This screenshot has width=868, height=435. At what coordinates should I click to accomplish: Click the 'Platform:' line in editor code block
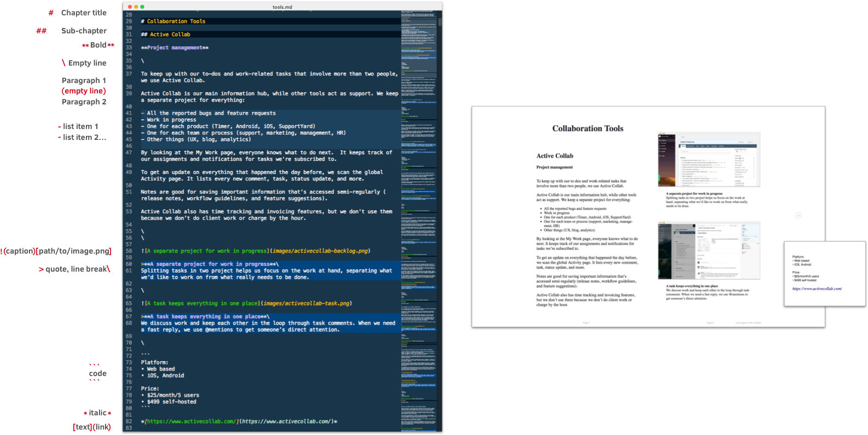click(x=154, y=362)
